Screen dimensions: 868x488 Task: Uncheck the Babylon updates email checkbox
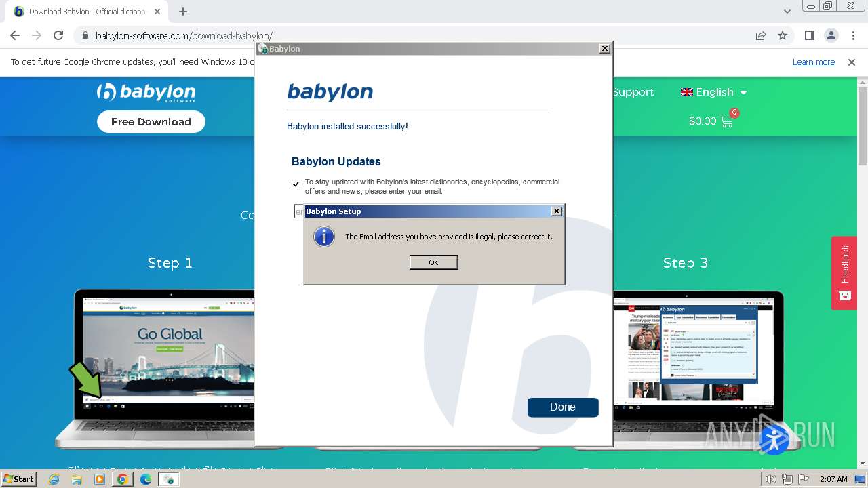(x=296, y=184)
